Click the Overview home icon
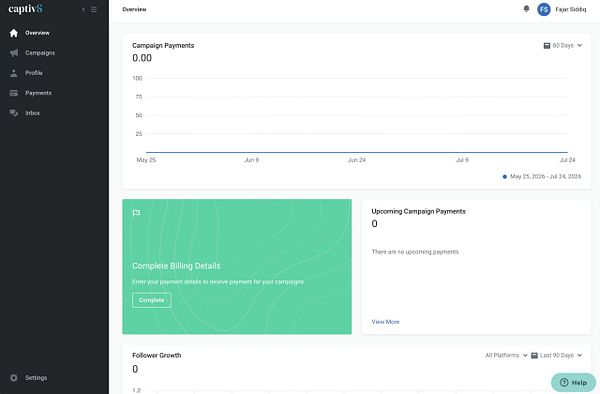Image resolution: width=600 pixels, height=394 pixels. [x=14, y=33]
